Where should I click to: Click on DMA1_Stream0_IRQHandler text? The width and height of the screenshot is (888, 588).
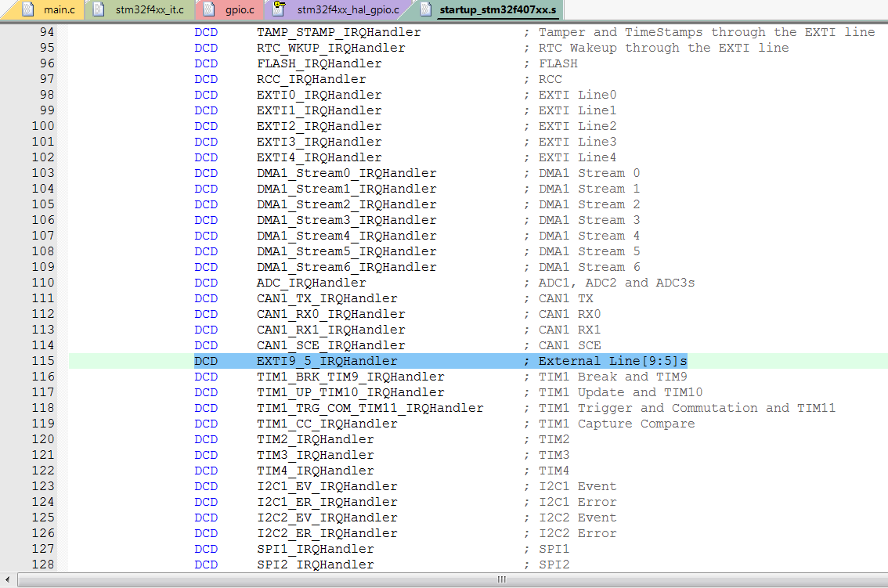347,173
